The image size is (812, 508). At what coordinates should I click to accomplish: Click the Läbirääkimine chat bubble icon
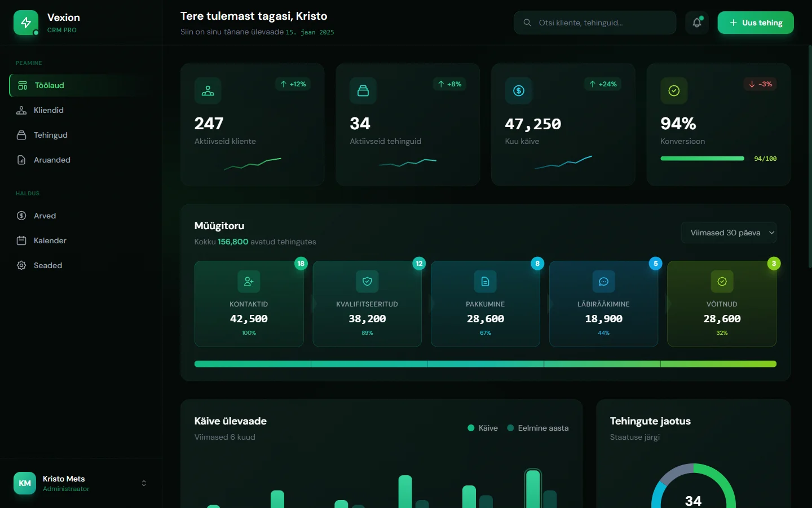click(x=603, y=282)
